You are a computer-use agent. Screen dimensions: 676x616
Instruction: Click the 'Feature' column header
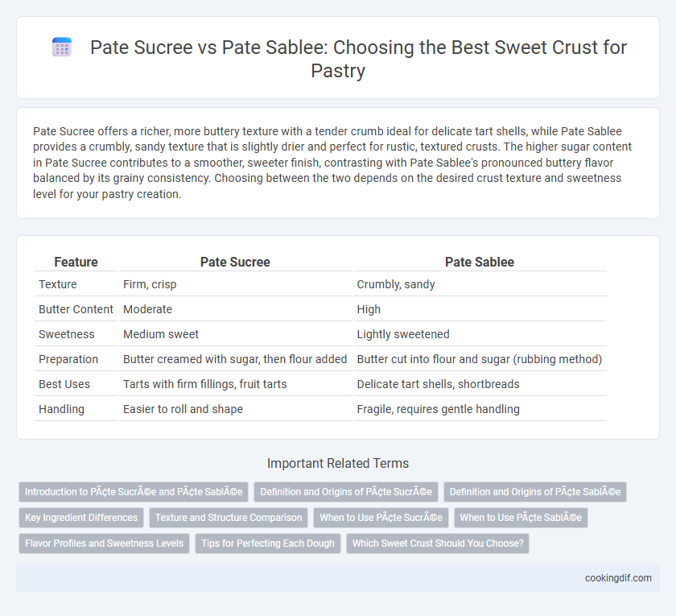click(x=76, y=262)
